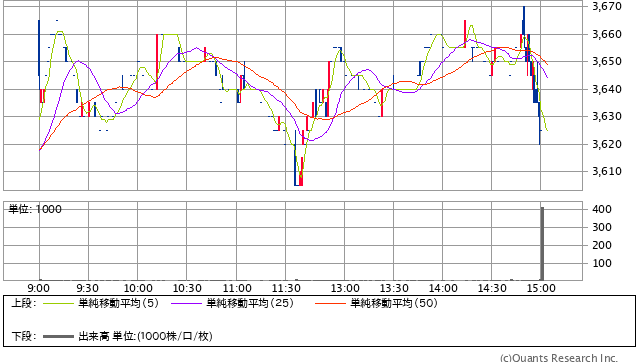Viewport: 638px width, 362px height.
Task: Click the 3,610 price axis label
Action: 607,171
